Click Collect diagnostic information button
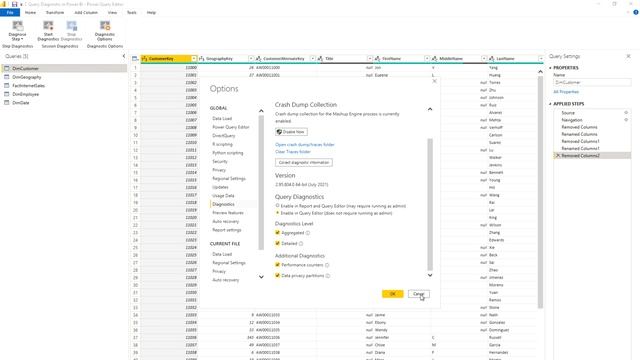 click(x=304, y=162)
